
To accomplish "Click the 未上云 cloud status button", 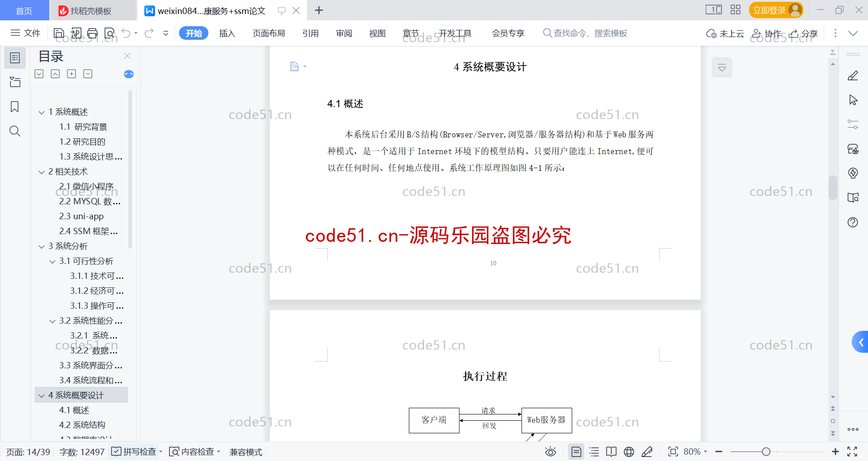I will click(x=725, y=33).
